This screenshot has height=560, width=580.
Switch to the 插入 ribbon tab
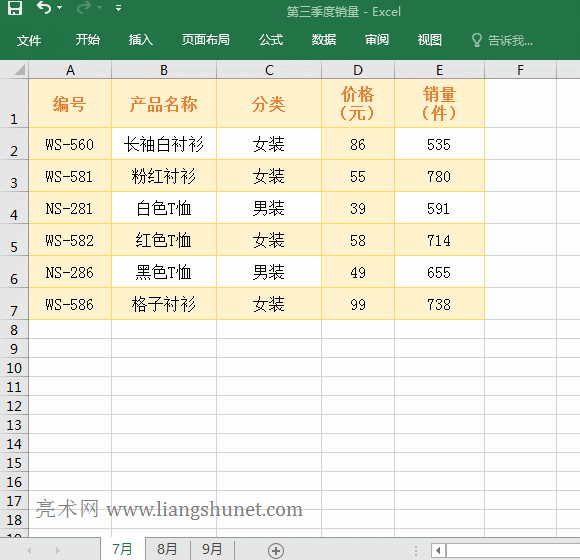coord(141,40)
